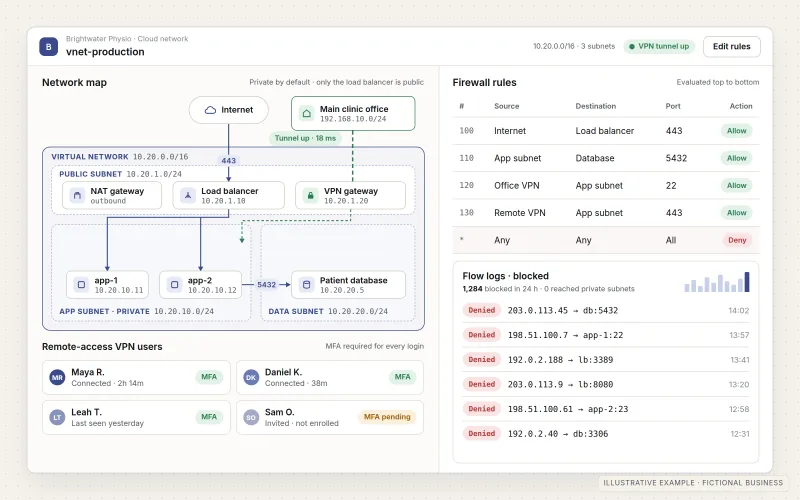
Task: Click '10.20.0.0/16 · 3 subnets' text
Action: [x=574, y=46]
